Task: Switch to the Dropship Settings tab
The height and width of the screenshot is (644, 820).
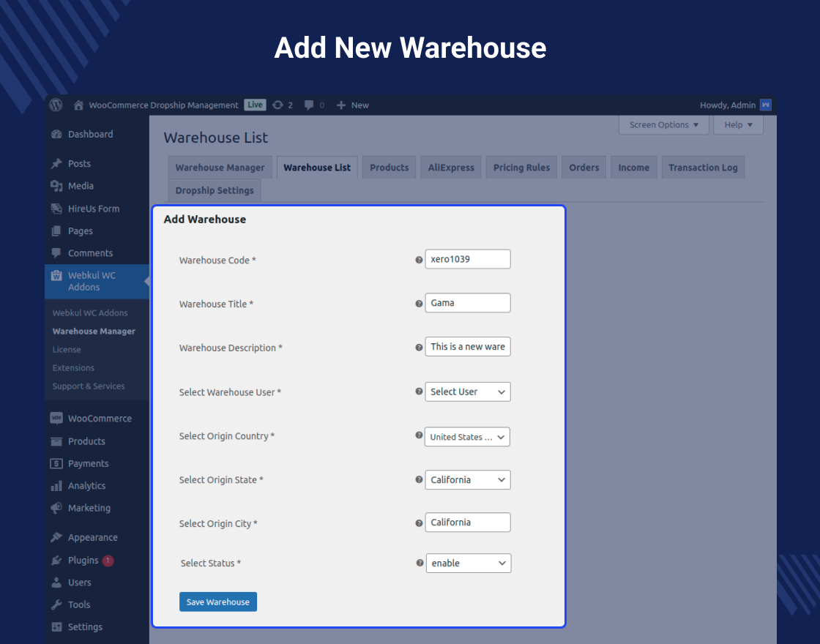Action: point(215,191)
